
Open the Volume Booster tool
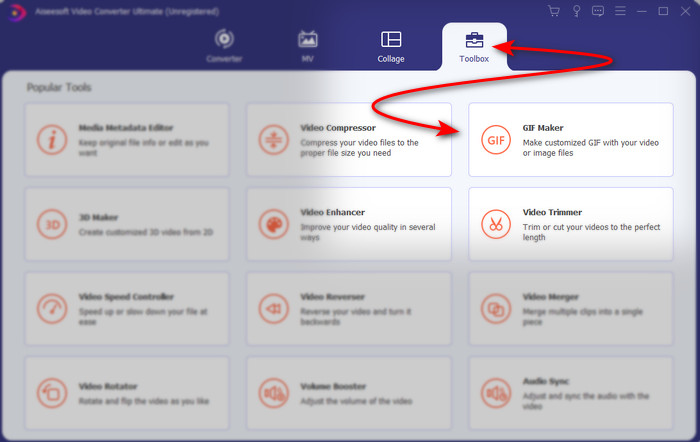tap(348, 393)
